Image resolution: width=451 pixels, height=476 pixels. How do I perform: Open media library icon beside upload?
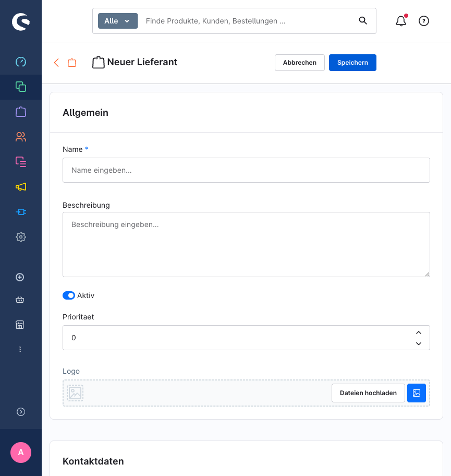click(417, 393)
